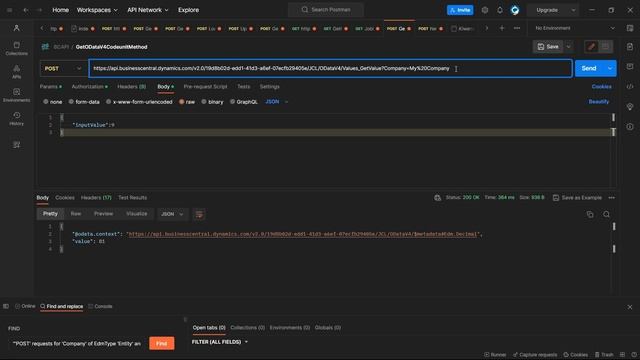Switch to the Authorization tab
The width and height of the screenshot is (640, 360).
click(89, 87)
